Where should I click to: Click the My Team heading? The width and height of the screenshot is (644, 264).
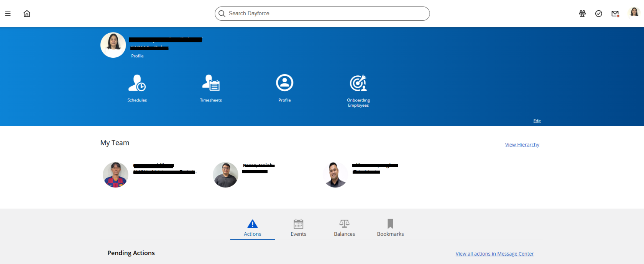pos(115,143)
